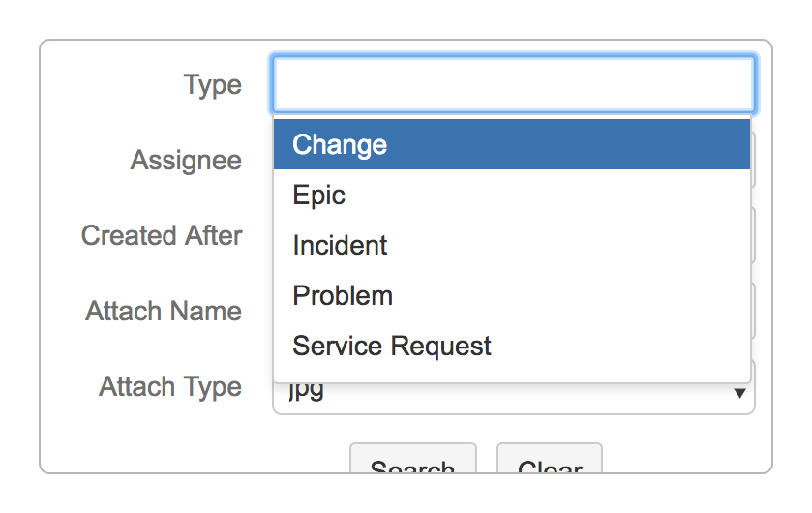This screenshot has height=513, width=812.
Task: Click the Attach Type label
Action: click(170, 387)
